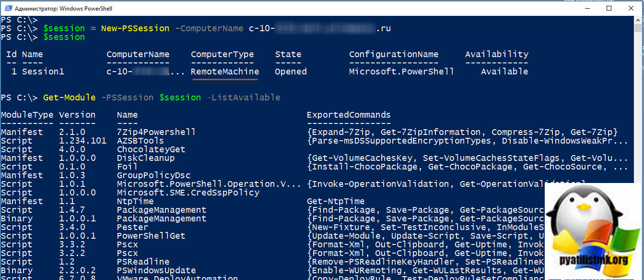The width and height of the screenshot is (644, 280).
Task: Click the underlined RemoteMachine value
Action: 224,72
